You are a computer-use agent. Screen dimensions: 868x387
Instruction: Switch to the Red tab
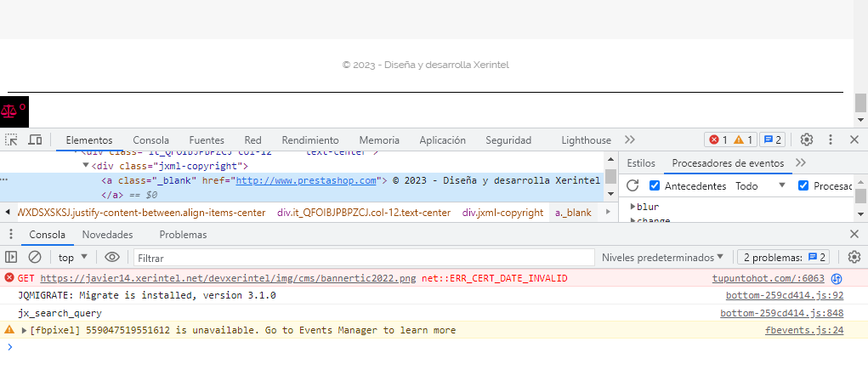click(x=253, y=140)
